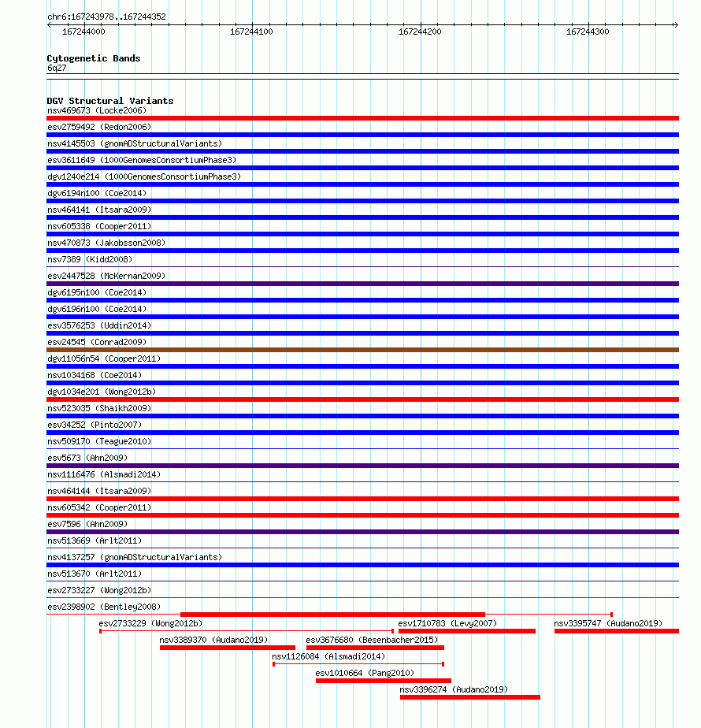701x728 pixels.
Task: Select dgv1034e201 (Wong2012b) label
Action: click(x=101, y=392)
